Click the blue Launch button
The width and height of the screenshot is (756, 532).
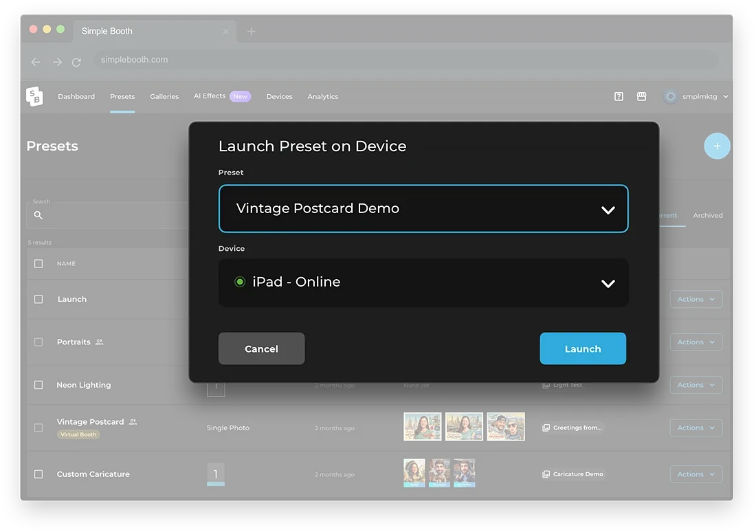[x=583, y=348]
